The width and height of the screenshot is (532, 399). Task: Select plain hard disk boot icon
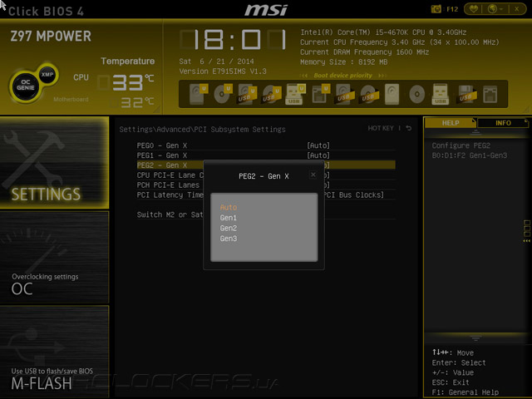point(392,94)
